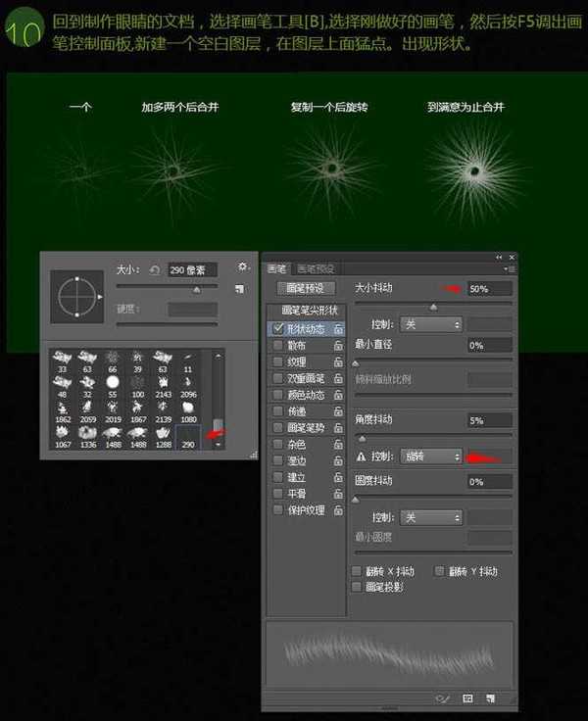Click the lock icon beside 形状动态

point(338,330)
